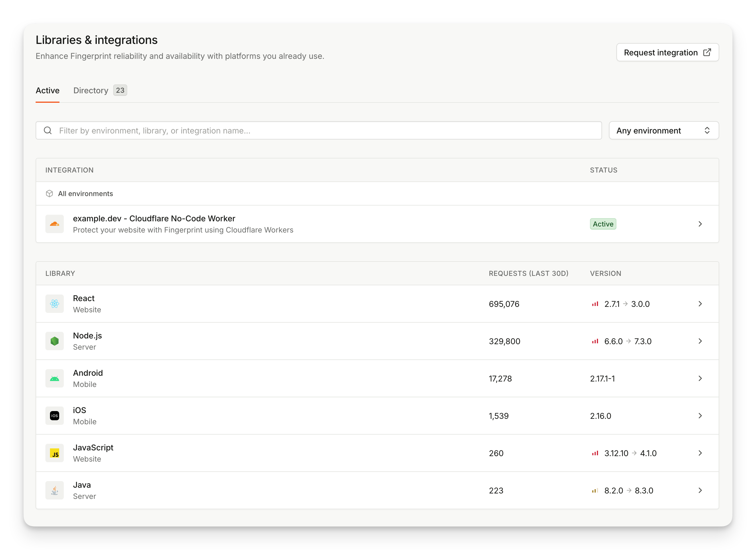Click the Libraries & integrations heading
This screenshot has height=550, width=756.
click(97, 40)
